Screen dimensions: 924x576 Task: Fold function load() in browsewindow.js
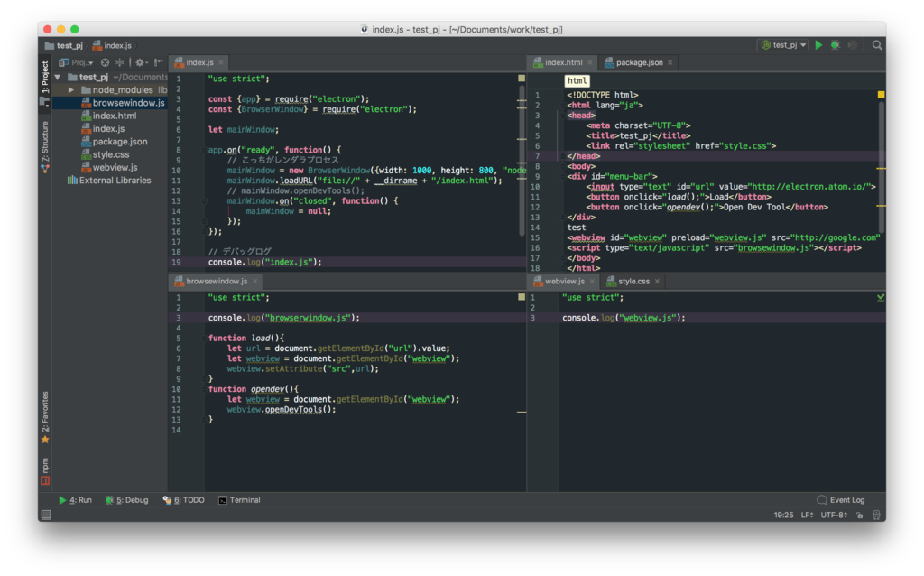[204, 339]
